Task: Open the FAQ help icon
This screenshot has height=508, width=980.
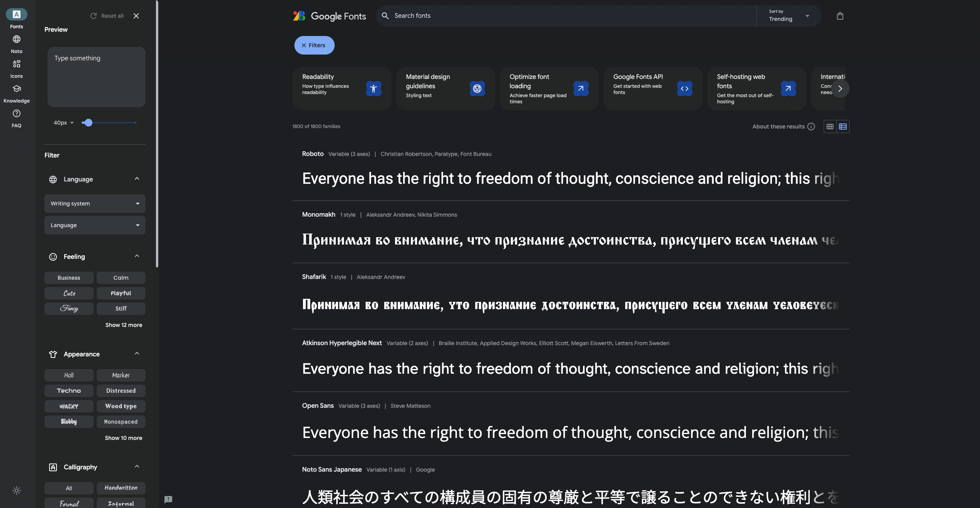Action: 17,114
